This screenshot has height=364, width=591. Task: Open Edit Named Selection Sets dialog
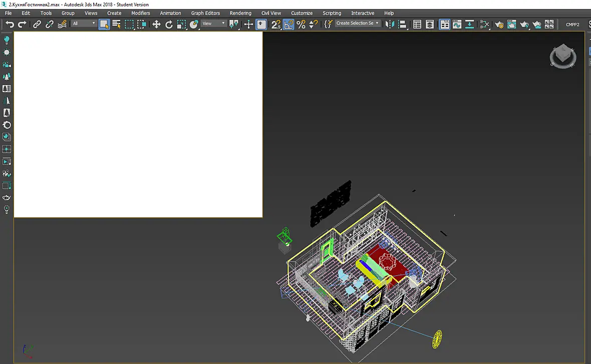pyautogui.click(x=328, y=25)
